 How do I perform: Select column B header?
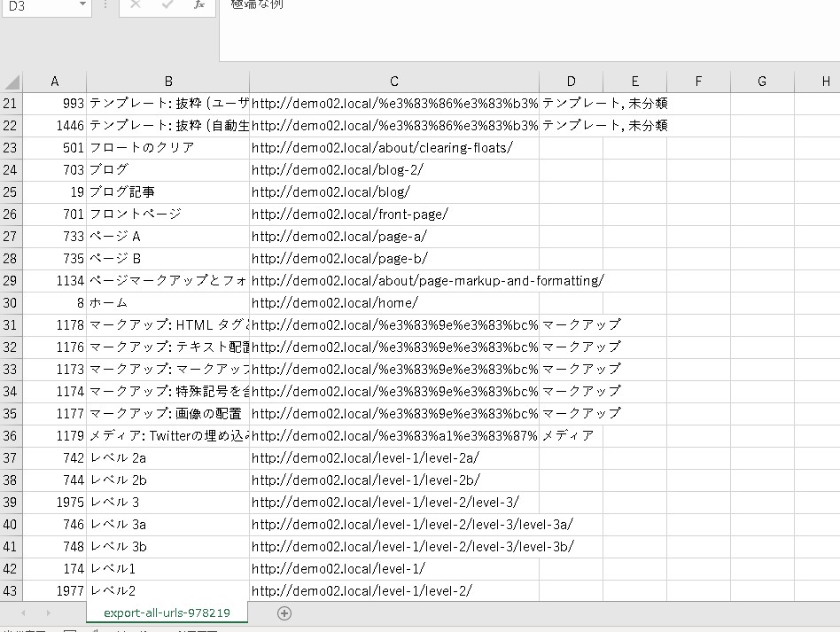(168, 82)
